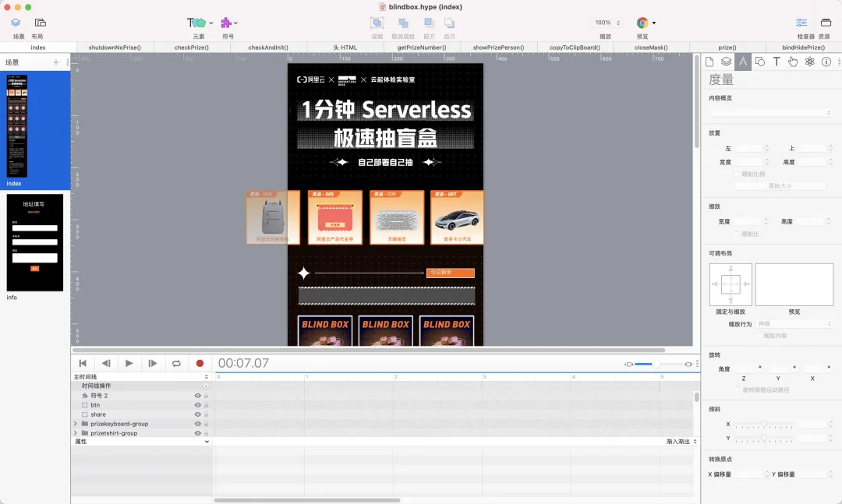Expand the prizekeyboard-group folder
This screenshot has height=504, width=842.
tap(75, 424)
